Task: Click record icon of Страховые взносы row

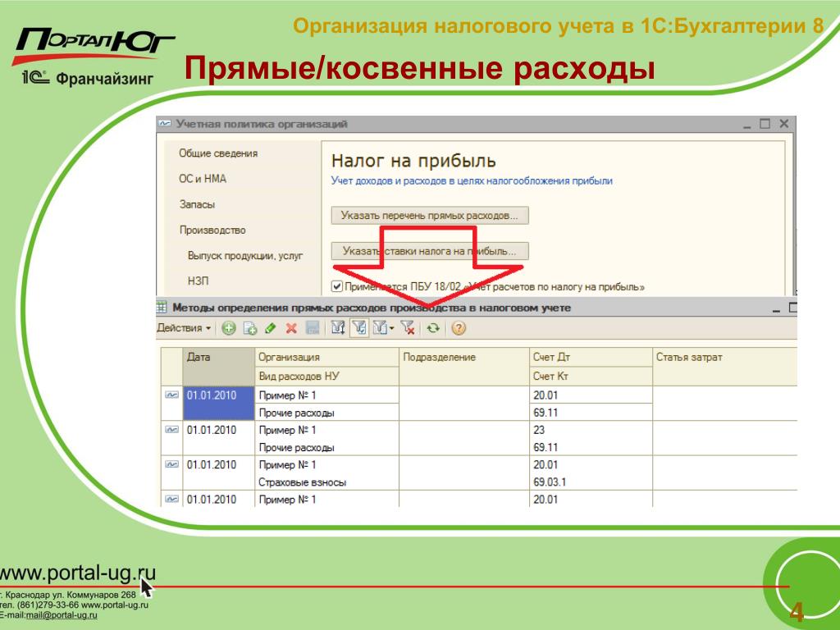Action: pos(172,464)
